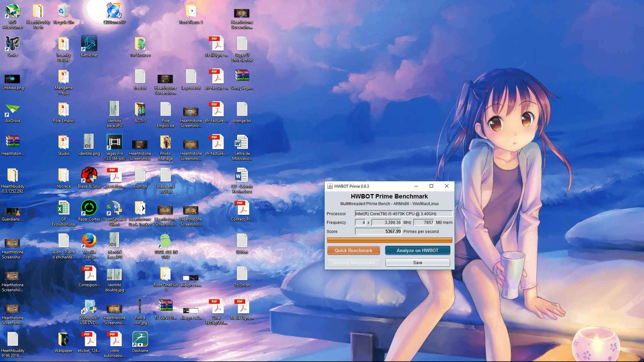The height and width of the screenshot is (362, 644).
Task: Click the 3,399.36 MHz frequency field
Action: (387, 222)
